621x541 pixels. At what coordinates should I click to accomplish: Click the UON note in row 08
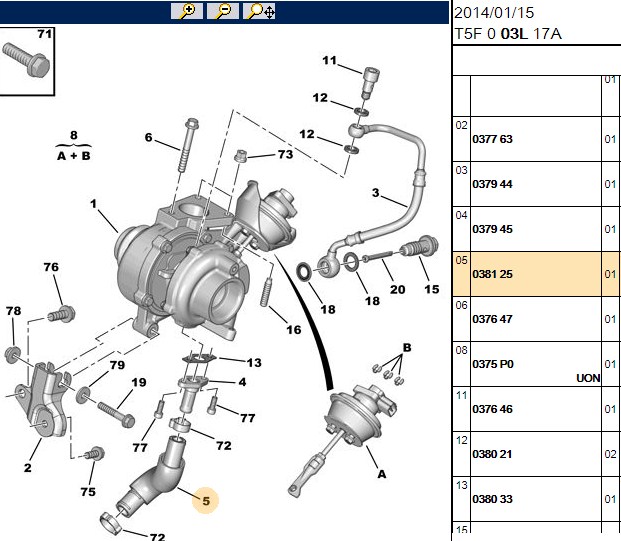(x=588, y=378)
